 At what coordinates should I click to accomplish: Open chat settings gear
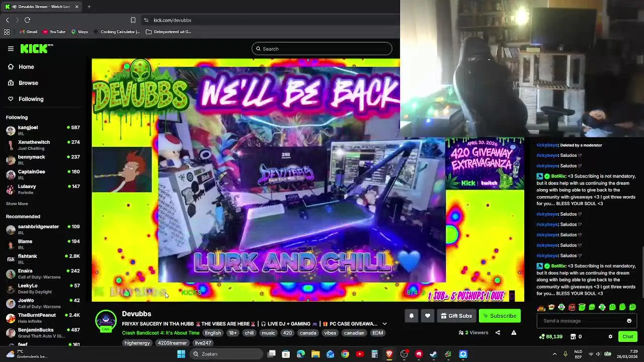coord(610,336)
